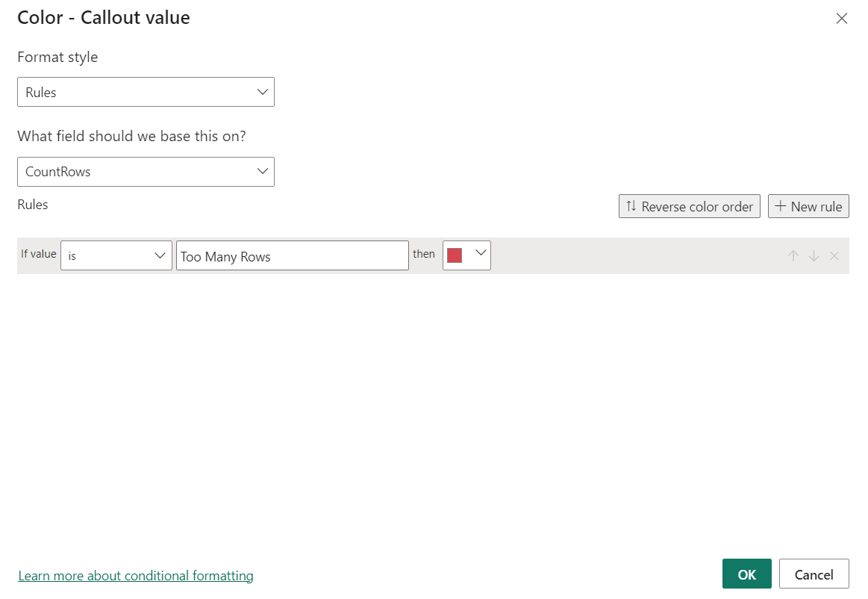Open the CountRows field dropdown
The width and height of the screenshot is (868, 599).
146,172
